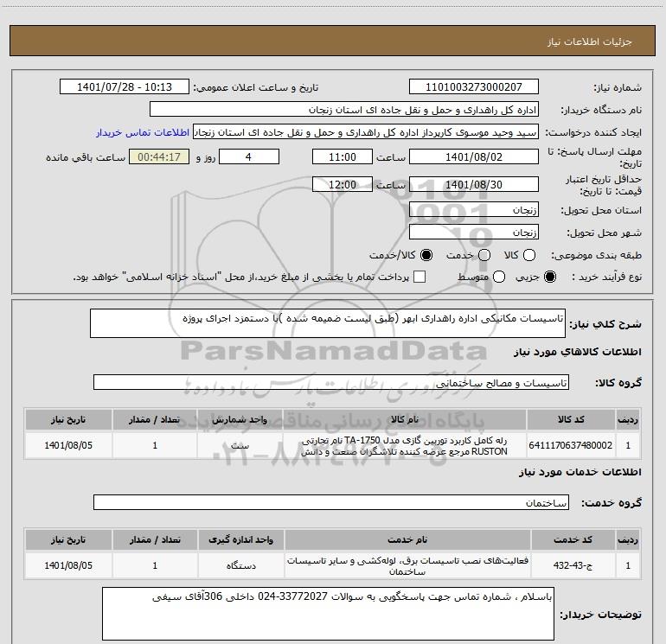Click the buyer notes text box
666x644 pixels.
click(x=328, y=614)
